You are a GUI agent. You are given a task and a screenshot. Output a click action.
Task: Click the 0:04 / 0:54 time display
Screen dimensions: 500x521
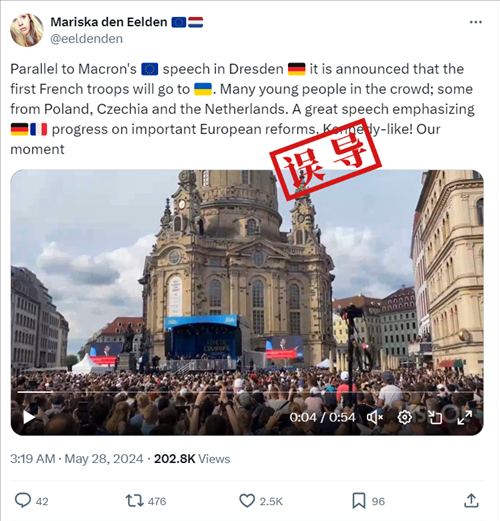(322, 417)
